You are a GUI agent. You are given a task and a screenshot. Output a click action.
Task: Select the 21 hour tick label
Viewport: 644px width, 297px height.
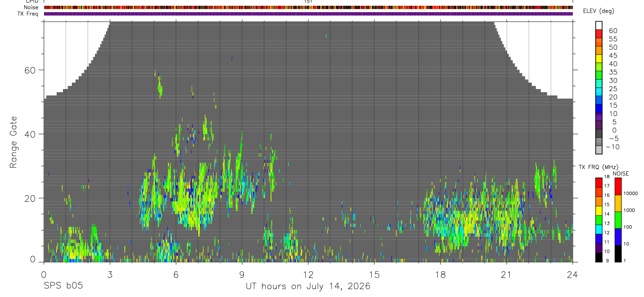click(x=506, y=274)
